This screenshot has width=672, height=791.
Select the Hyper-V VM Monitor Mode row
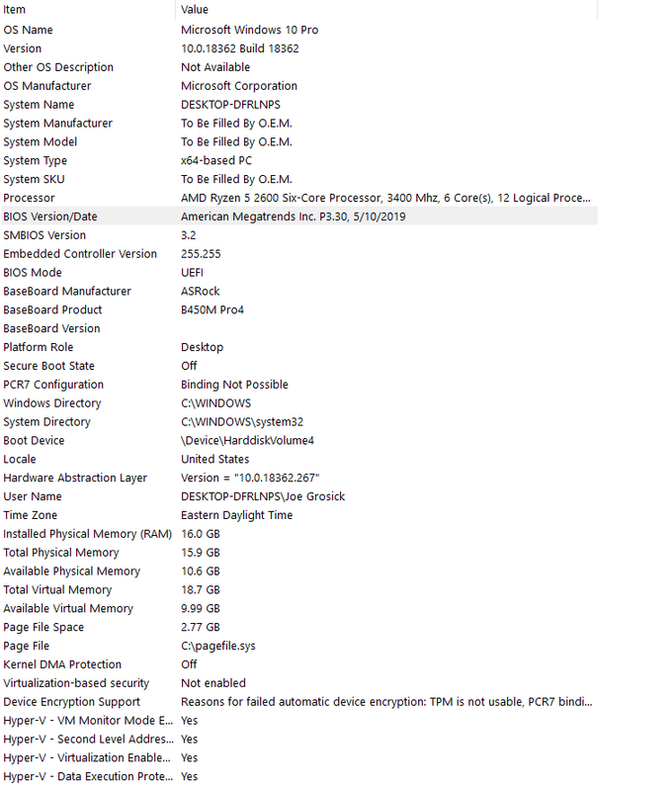pyautogui.click(x=299, y=721)
